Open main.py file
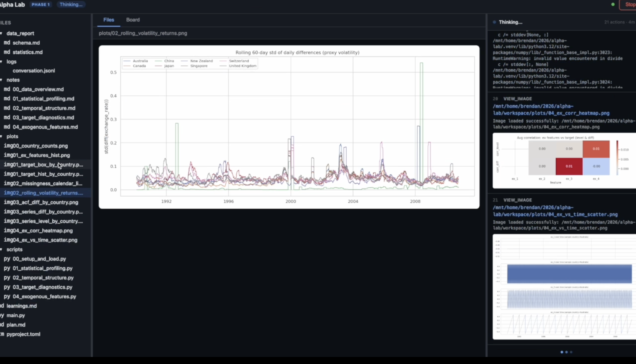 [15, 315]
